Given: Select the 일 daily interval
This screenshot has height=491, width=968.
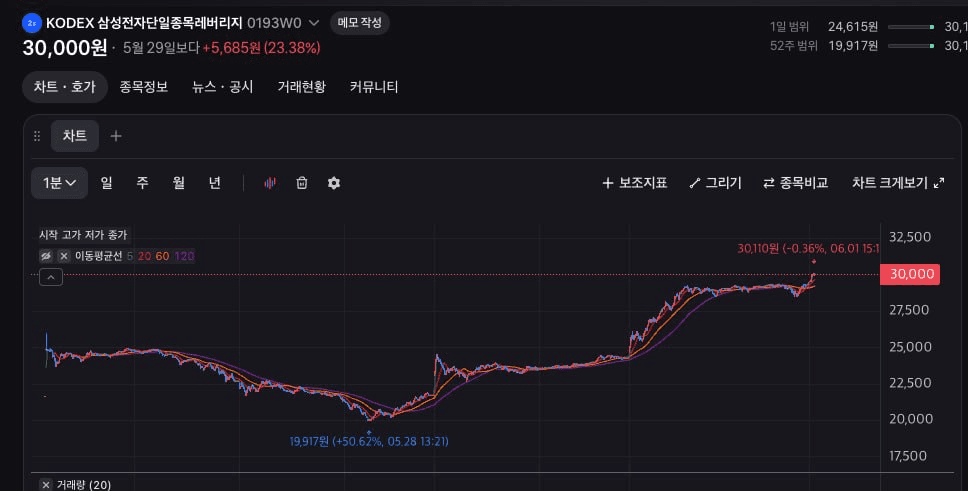Looking at the screenshot, I should click(x=107, y=183).
